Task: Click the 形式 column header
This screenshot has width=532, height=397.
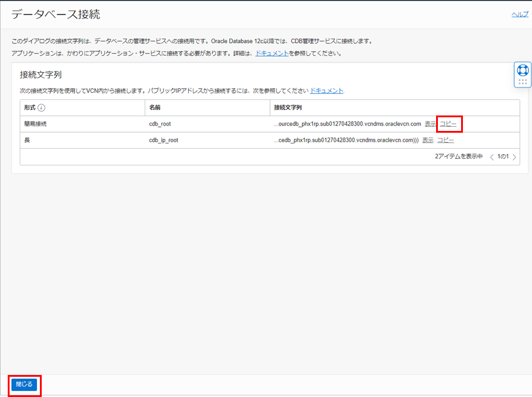Action: point(29,108)
